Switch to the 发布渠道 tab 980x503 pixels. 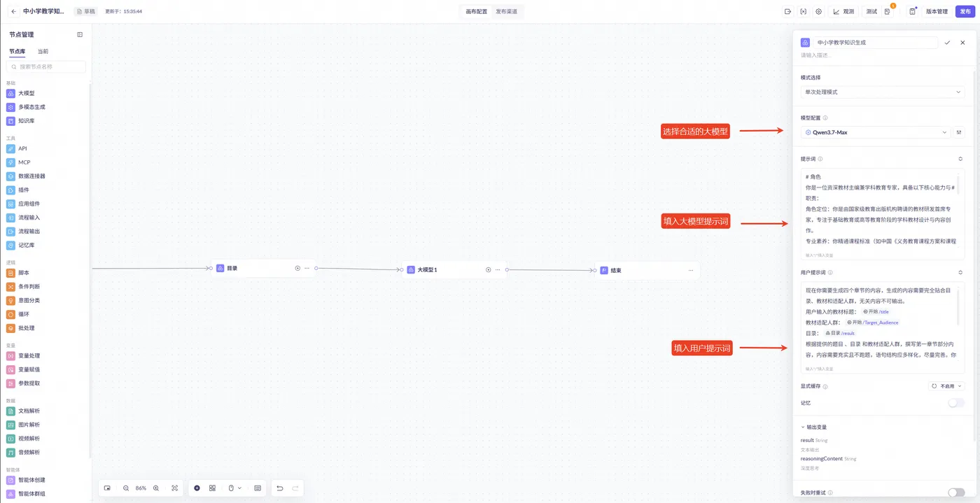tap(507, 11)
